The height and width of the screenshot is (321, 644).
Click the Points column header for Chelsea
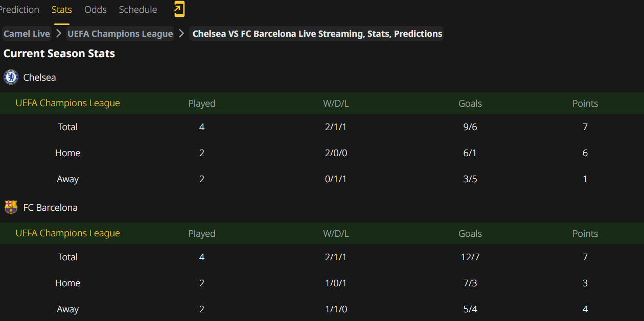click(585, 104)
